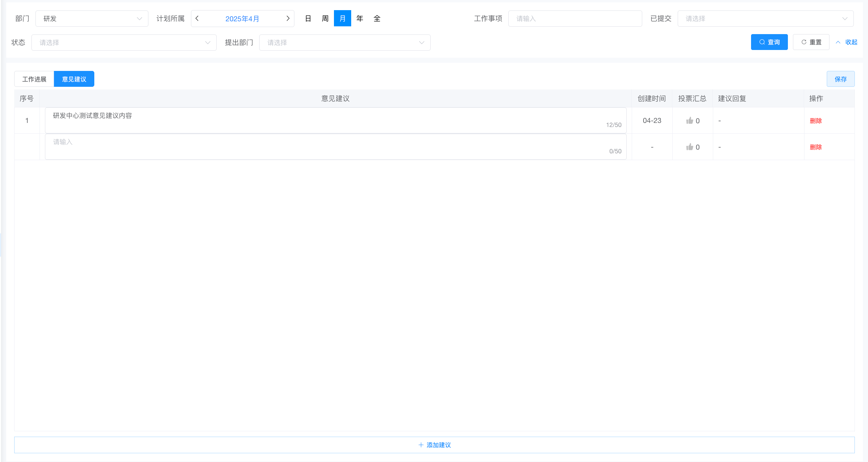Viewport: 868px width, 462px height.
Task: Click thumbs-up icon in empty second row
Action: pyautogui.click(x=690, y=147)
